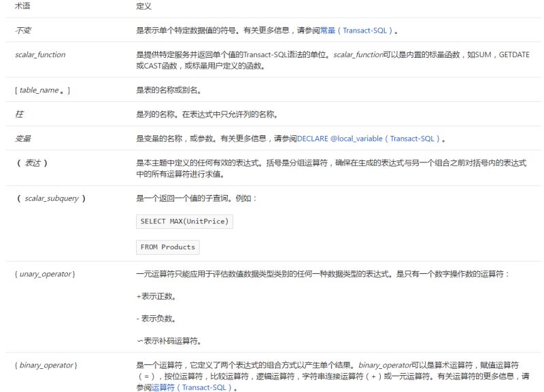This screenshot has width=544, height=392.
Task: Select the 变量 term cell
Action: (x=23, y=139)
